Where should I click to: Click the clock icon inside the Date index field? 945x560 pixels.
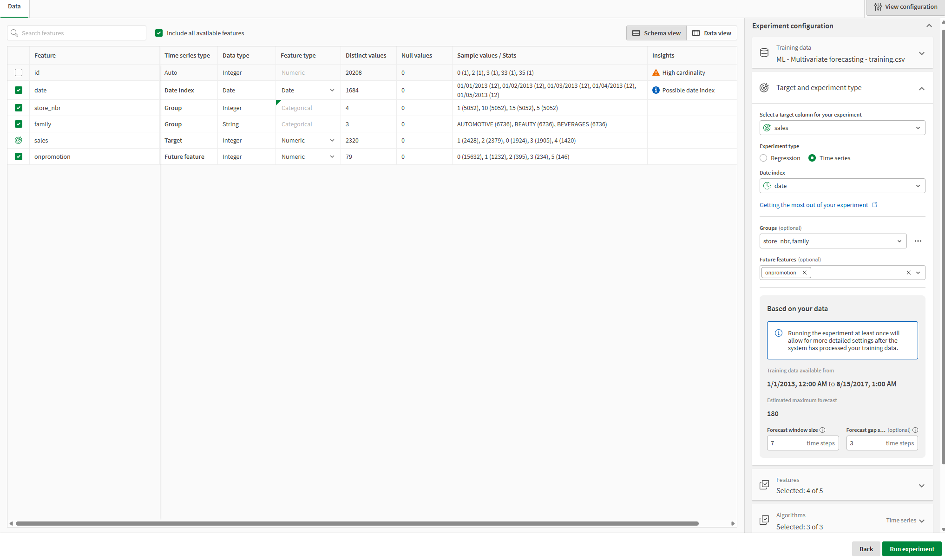coord(768,185)
